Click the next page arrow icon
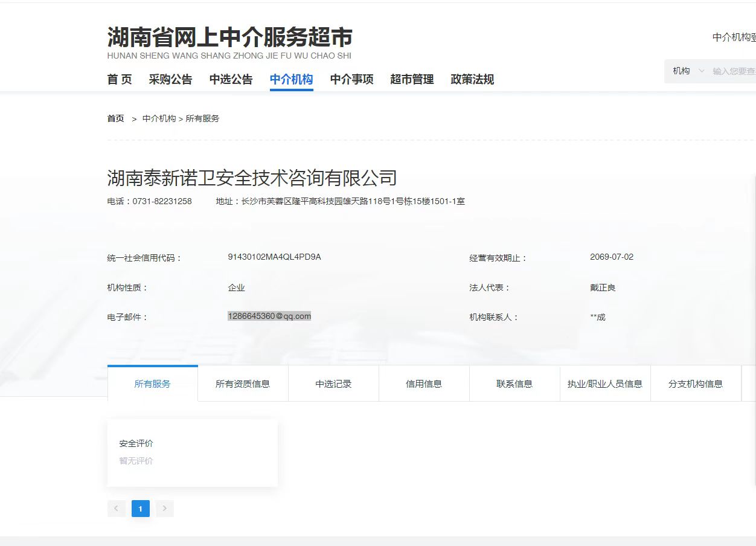The height and width of the screenshot is (546, 756). coord(164,509)
